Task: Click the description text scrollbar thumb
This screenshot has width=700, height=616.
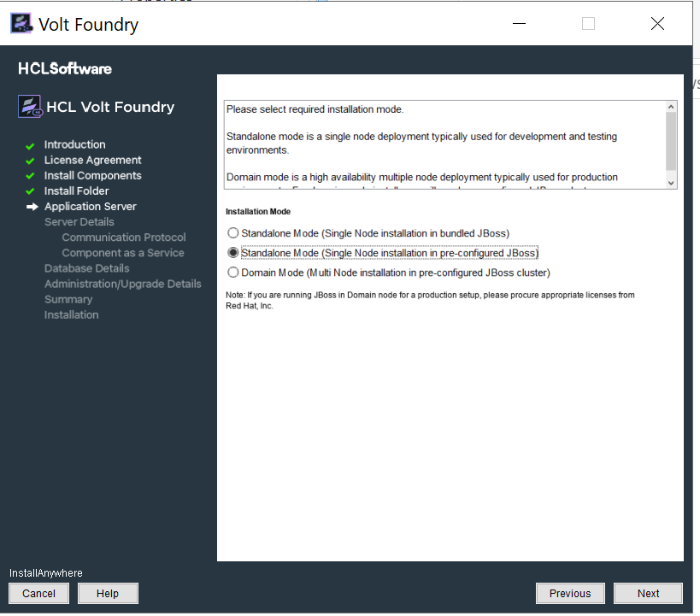Action: pyautogui.click(x=671, y=141)
